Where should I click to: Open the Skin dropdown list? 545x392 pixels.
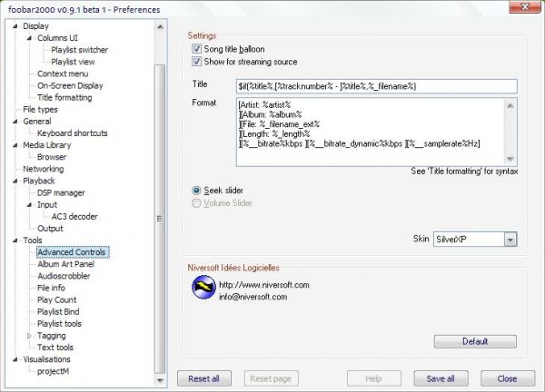pyautogui.click(x=510, y=239)
